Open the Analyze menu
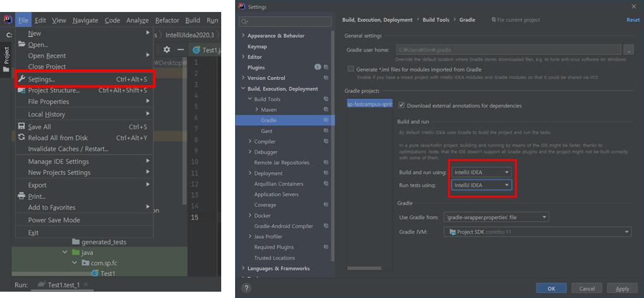Image resolution: width=644 pixels, height=298 pixels. pyautogui.click(x=138, y=20)
